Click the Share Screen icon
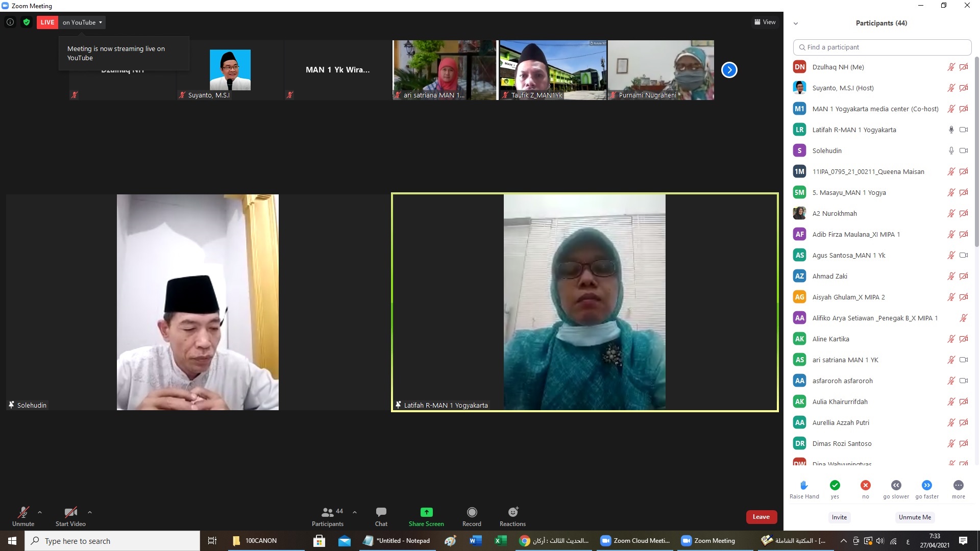 426,512
